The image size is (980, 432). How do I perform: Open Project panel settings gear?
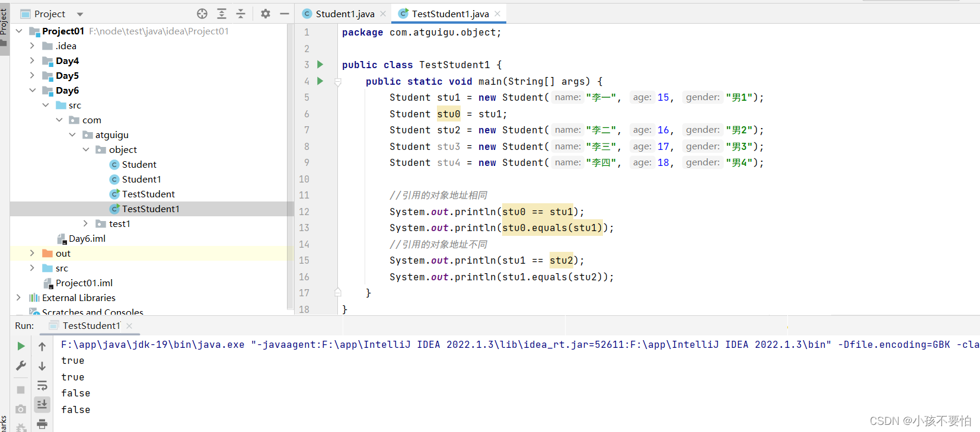point(266,14)
